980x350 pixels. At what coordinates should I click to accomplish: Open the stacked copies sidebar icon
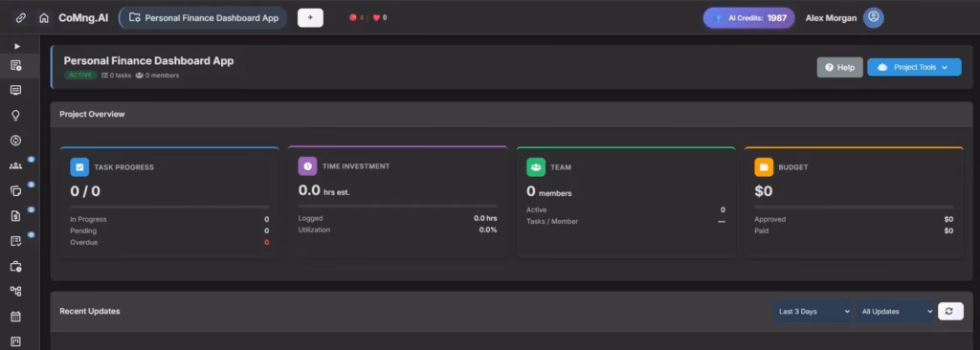(16, 190)
